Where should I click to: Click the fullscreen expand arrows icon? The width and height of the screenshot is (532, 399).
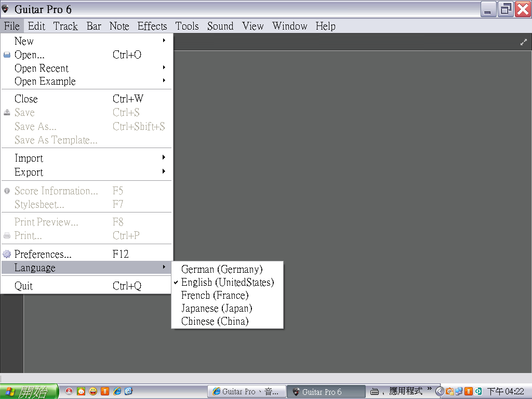pos(524,42)
